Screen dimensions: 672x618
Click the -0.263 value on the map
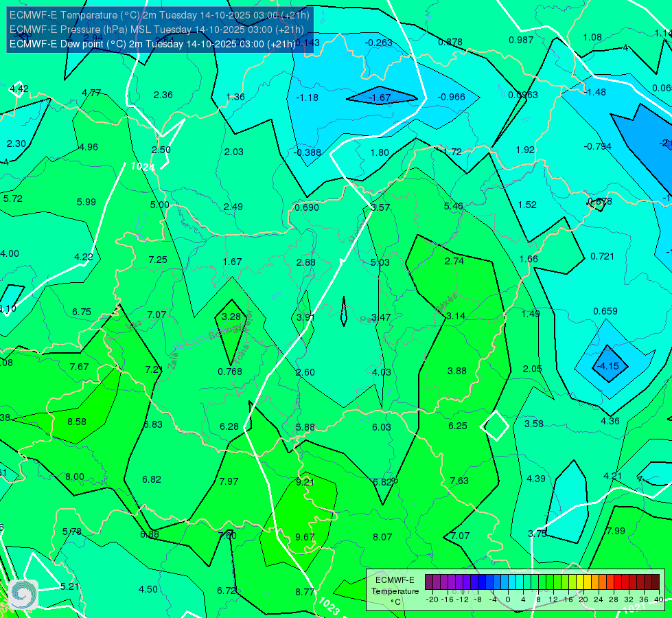[378, 43]
